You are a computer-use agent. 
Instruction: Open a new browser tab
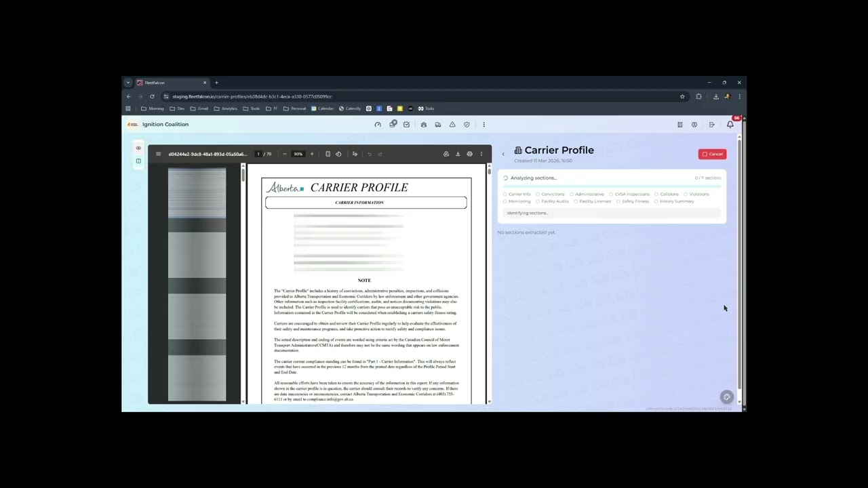pos(216,83)
